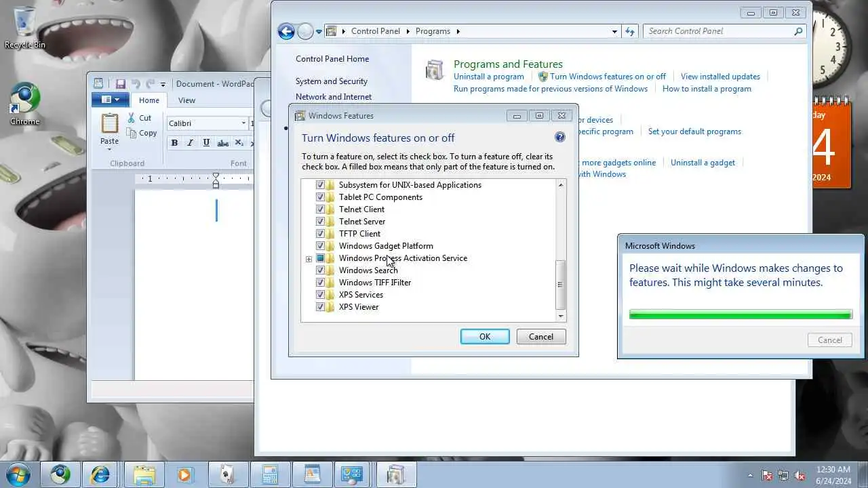Click the Save icon in WordPad toolbar

click(x=121, y=84)
